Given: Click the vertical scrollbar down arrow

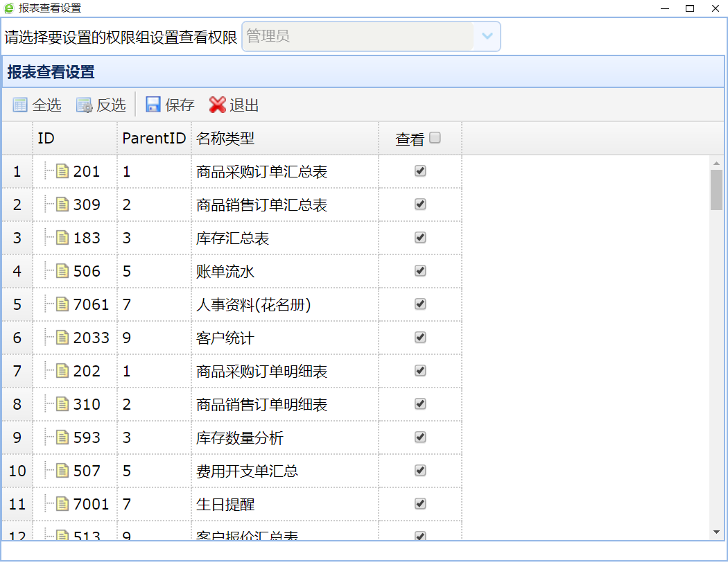Looking at the screenshot, I should pyautogui.click(x=716, y=532).
